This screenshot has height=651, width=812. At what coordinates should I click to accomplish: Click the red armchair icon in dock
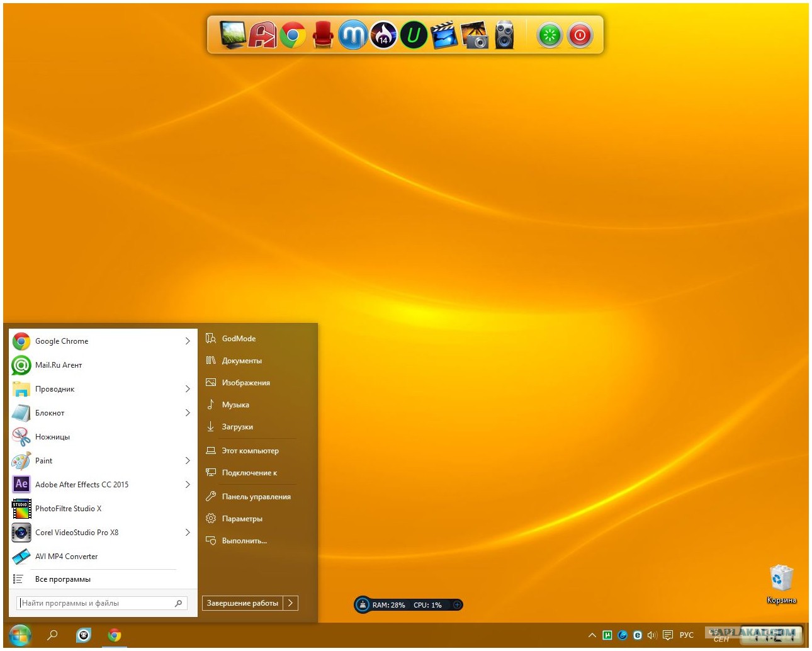tap(322, 35)
